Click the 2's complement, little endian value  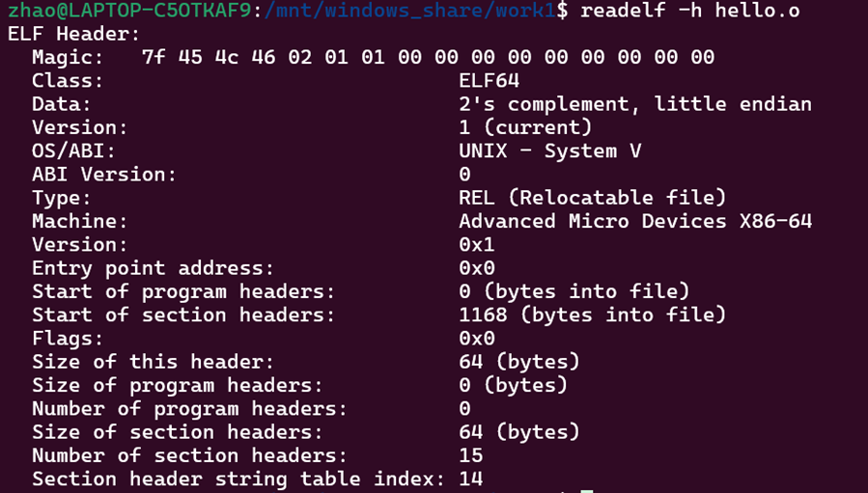(635, 104)
